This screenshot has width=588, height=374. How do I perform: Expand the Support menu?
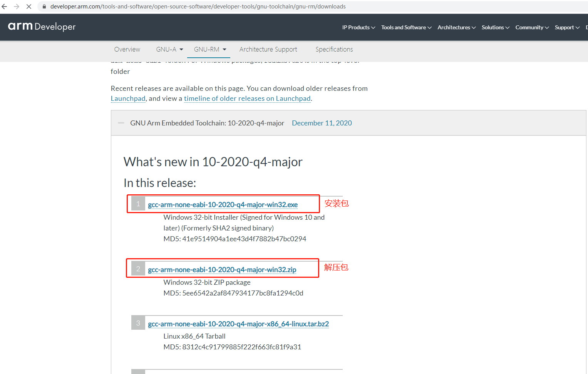point(567,27)
